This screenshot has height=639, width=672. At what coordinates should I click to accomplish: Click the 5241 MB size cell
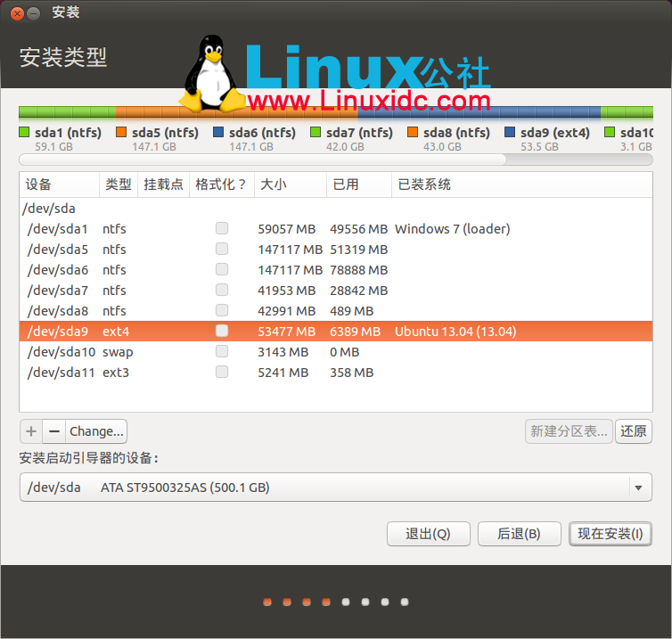click(283, 373)
